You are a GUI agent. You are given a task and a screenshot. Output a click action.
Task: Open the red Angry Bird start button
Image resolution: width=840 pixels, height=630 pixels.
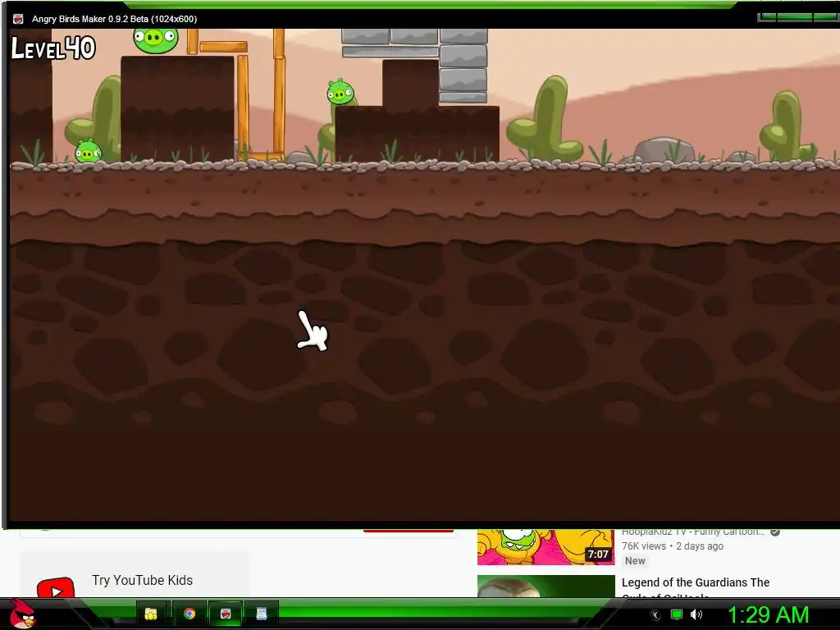click(22, 614)
